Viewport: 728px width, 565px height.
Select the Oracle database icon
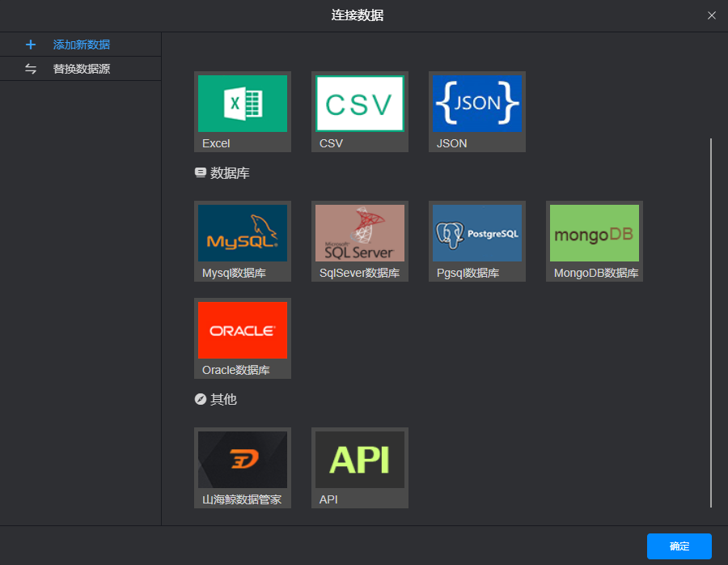pyautogui.click(x=243, y=330)
